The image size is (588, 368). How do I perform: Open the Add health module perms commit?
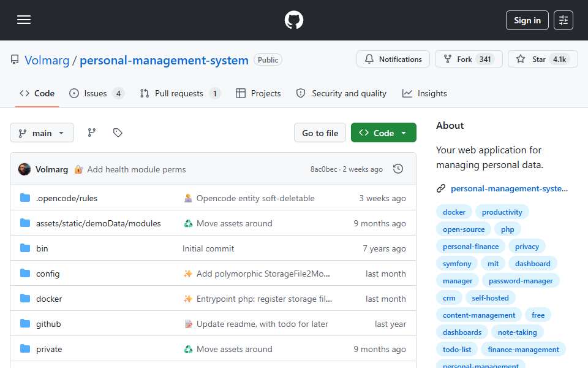137,170
